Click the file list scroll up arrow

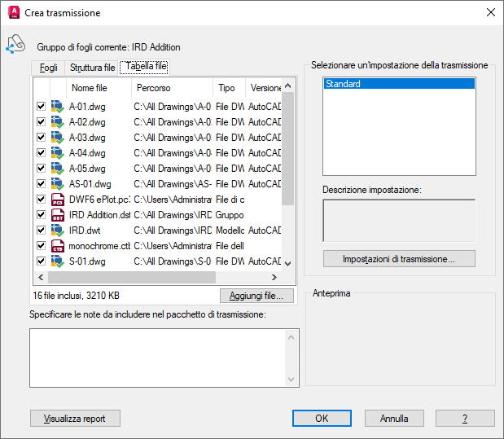[x=288, y=86]
